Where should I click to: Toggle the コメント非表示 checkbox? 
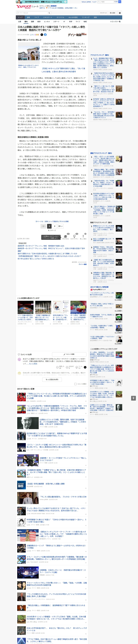(75, 384)
